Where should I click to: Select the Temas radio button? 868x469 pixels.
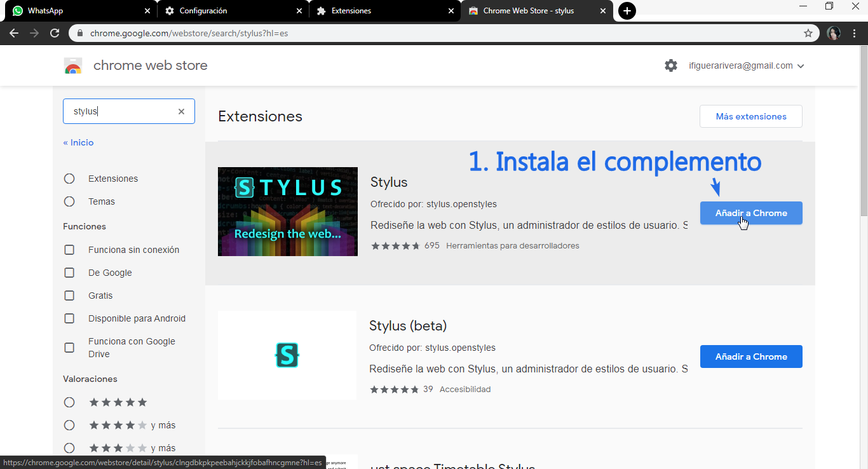point(69,201)
